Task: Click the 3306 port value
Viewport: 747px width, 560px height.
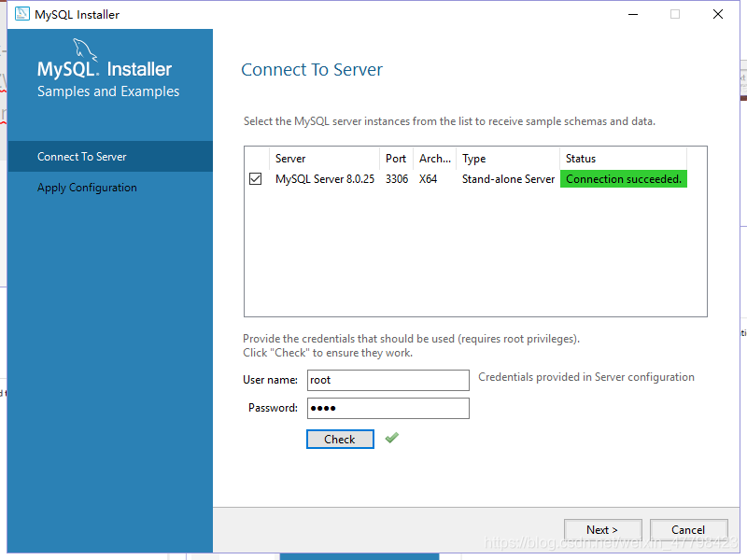Action: pos(397,179)
